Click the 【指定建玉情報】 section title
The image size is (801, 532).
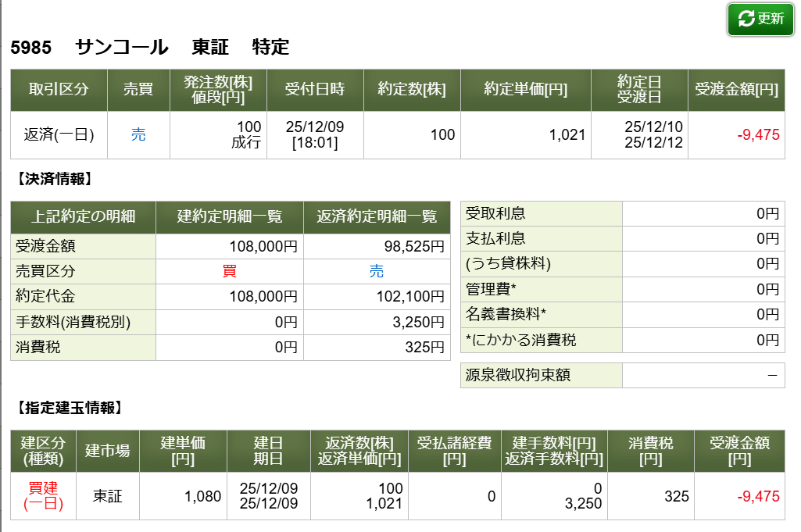[x=67, y=408]
